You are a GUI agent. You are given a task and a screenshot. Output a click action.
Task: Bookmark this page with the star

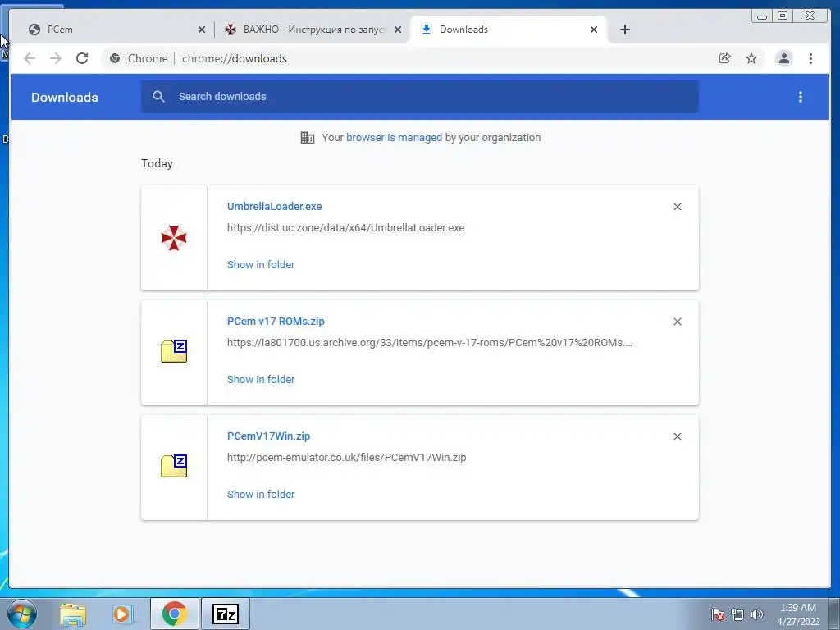pos(751,58)
